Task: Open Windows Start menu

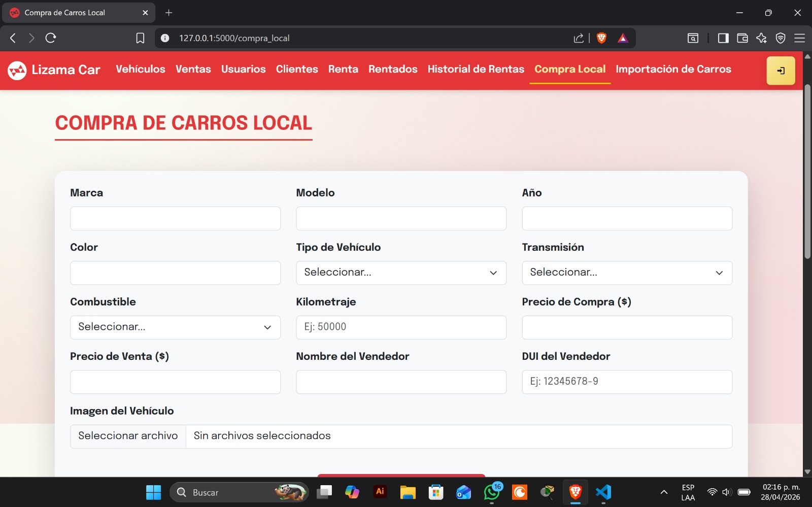Action: (x=153, y=492)
